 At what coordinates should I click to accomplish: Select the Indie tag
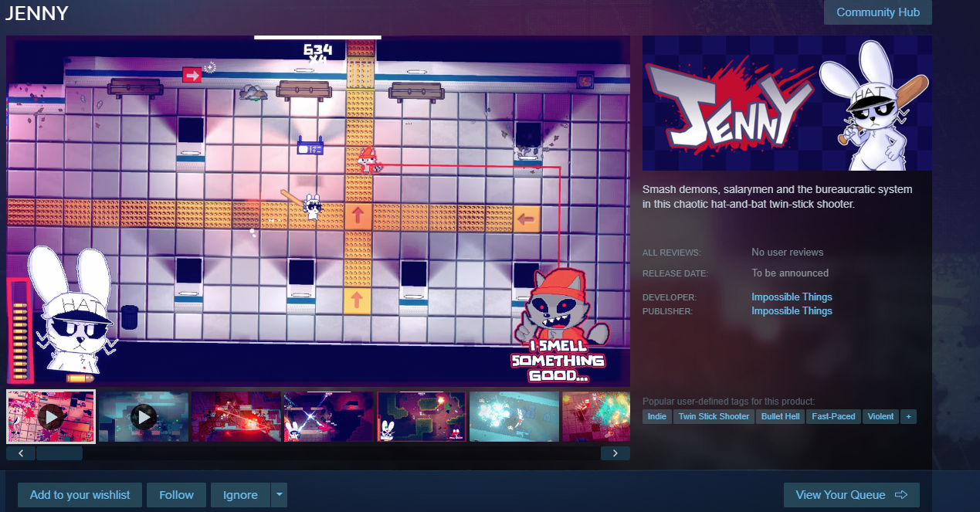pyautogui.click(x=657, y=416)
